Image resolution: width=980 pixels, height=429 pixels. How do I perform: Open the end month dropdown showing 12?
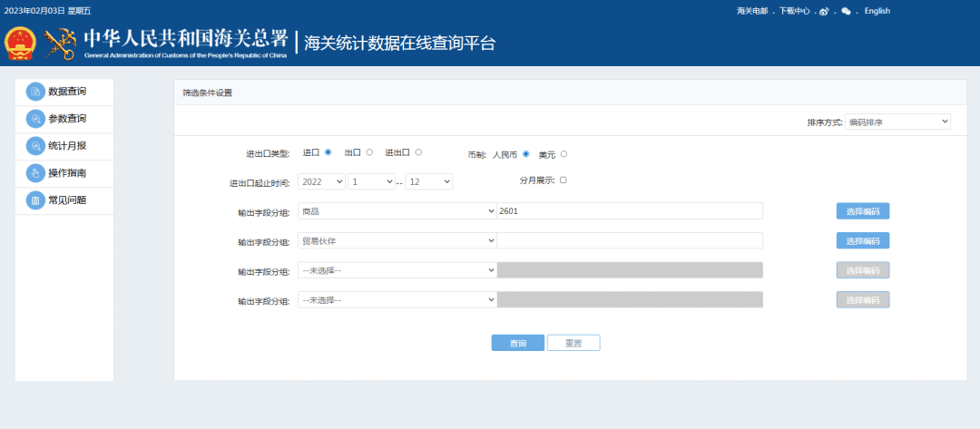(x=428, y=181)
